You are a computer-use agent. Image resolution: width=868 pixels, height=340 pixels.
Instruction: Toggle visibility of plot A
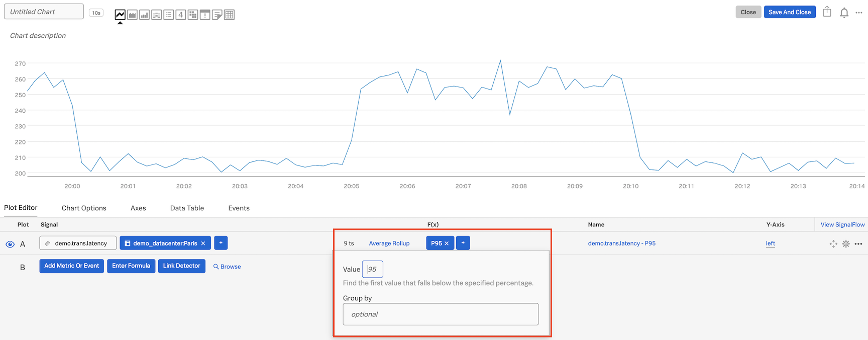10,244
